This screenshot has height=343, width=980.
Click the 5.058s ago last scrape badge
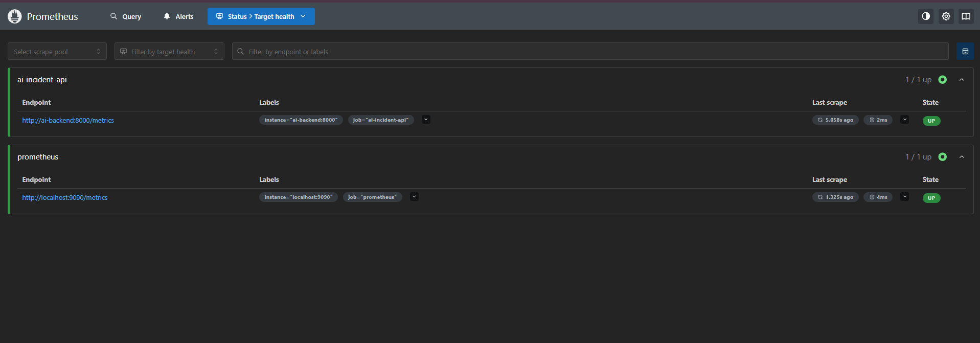point(835,120)
